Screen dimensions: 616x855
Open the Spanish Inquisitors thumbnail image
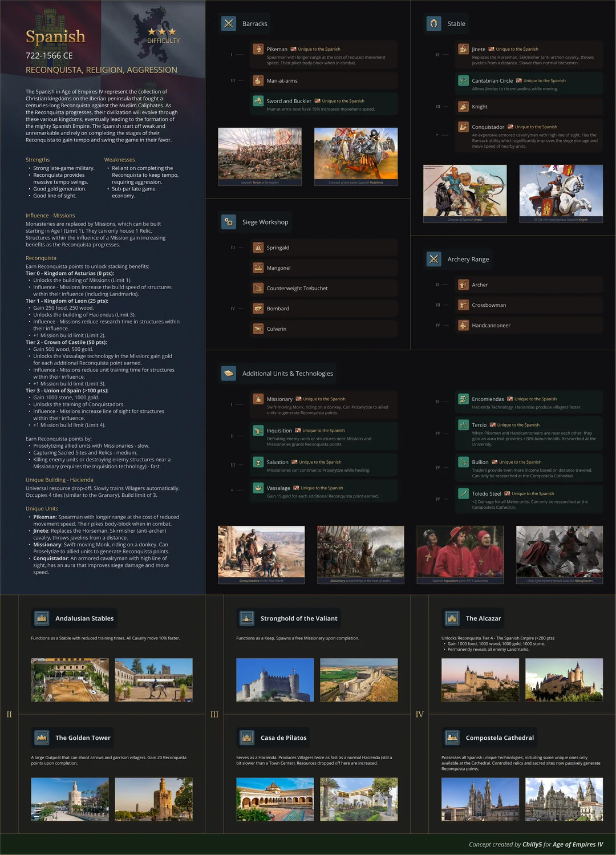(x=460, y=554)
